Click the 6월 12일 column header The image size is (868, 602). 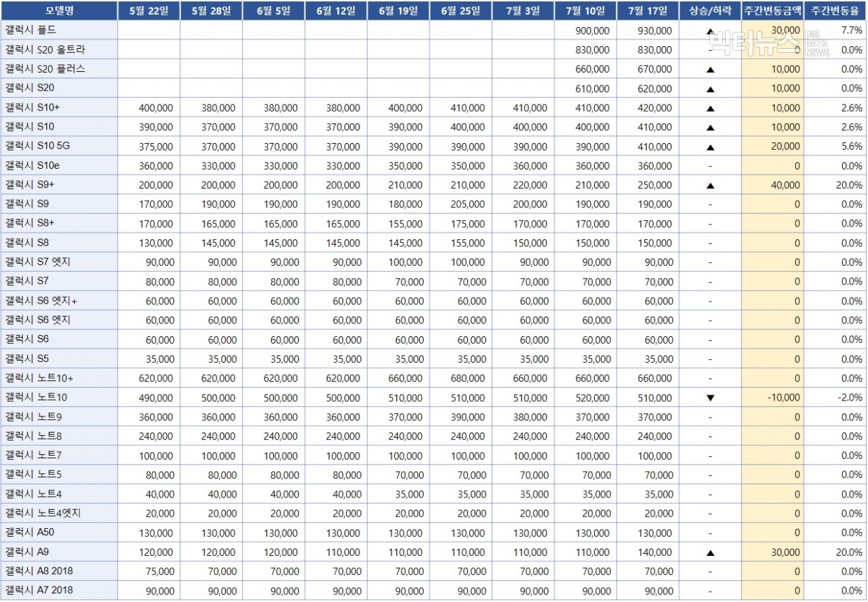(x=336, y=11)
